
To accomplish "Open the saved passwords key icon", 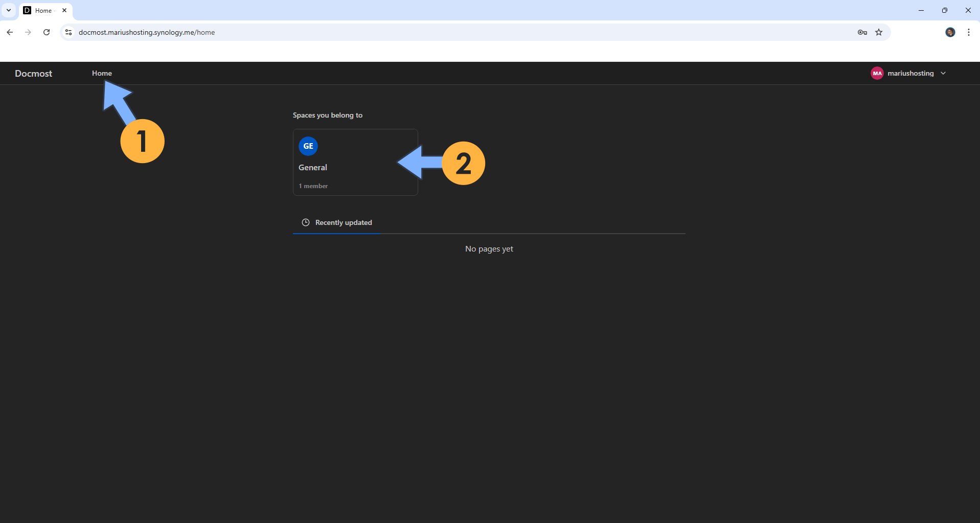I will pyautogui.click(x=862, y=32).
